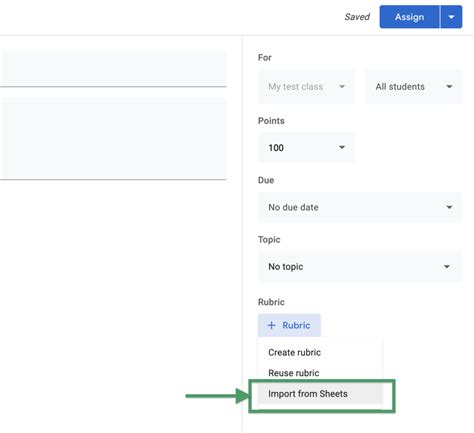Click the plus icon on Rubric button
The height and width of the screenshot is (433, 474).
272,325
